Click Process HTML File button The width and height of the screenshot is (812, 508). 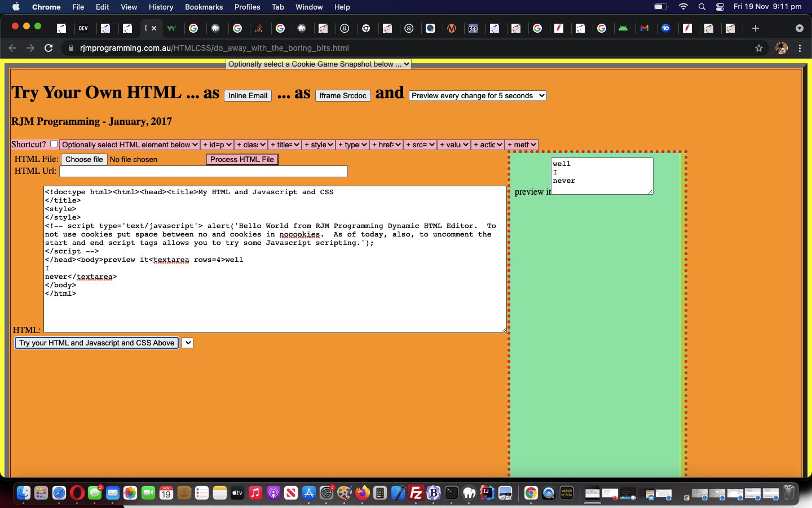coord(242,160)
